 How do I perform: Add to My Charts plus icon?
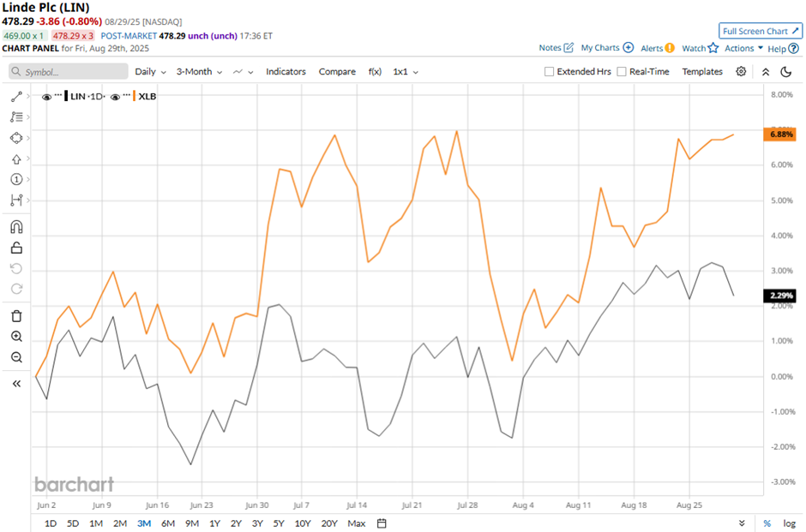tap(629, 48)
